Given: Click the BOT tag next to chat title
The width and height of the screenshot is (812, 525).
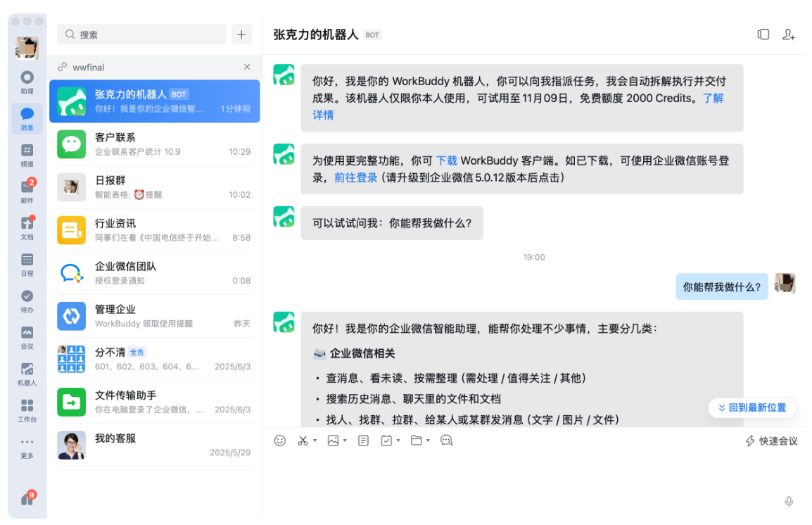Looking at the screenshot, I should point(372,35).
